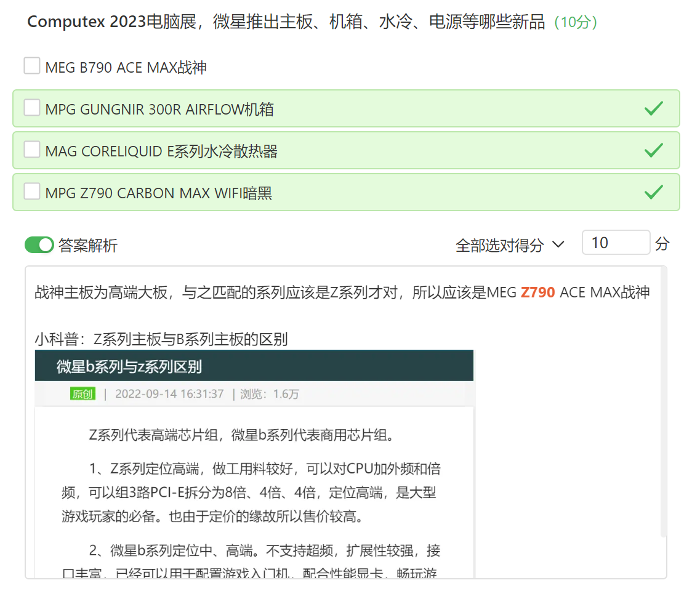Click the green (10分) score label in title
This screenshot has height=596, width=700.
pyautogui.click(x=575, y=23)
